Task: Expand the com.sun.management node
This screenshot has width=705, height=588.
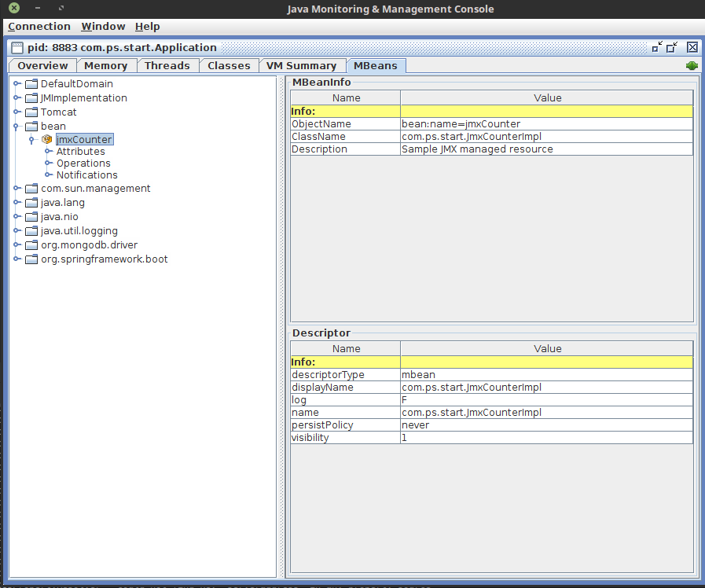Action: coord(17,189)
